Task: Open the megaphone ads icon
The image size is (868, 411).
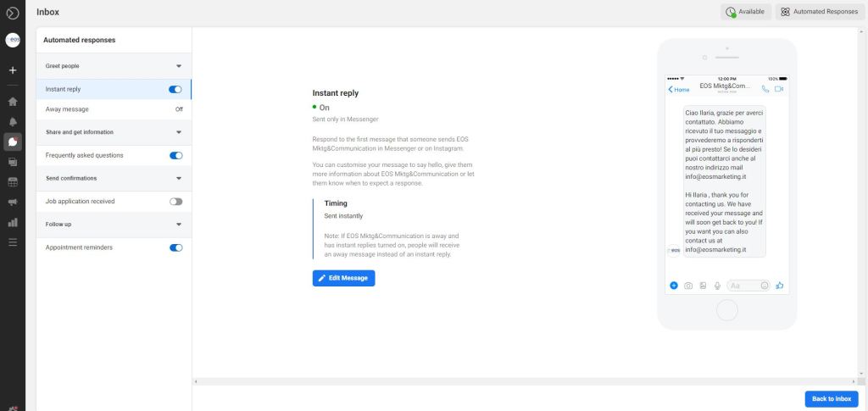Action: (13, 203)
